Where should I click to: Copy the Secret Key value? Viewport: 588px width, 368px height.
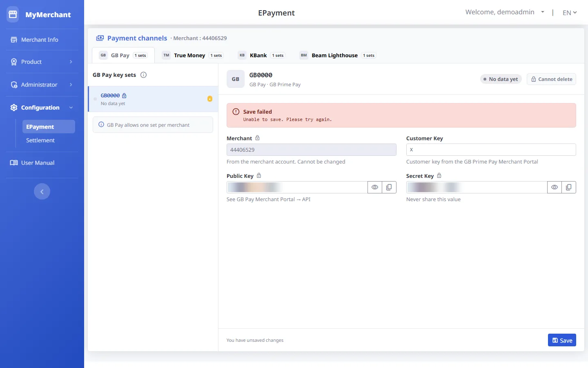[569, 187]
